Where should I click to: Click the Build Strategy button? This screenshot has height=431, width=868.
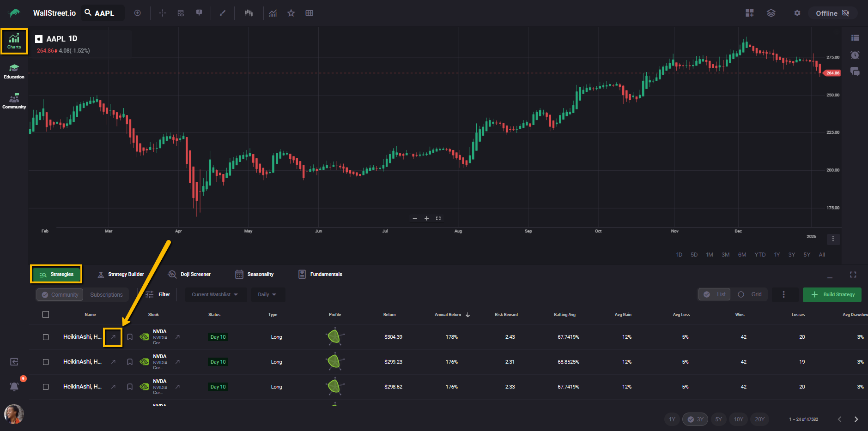click(832, 294)
